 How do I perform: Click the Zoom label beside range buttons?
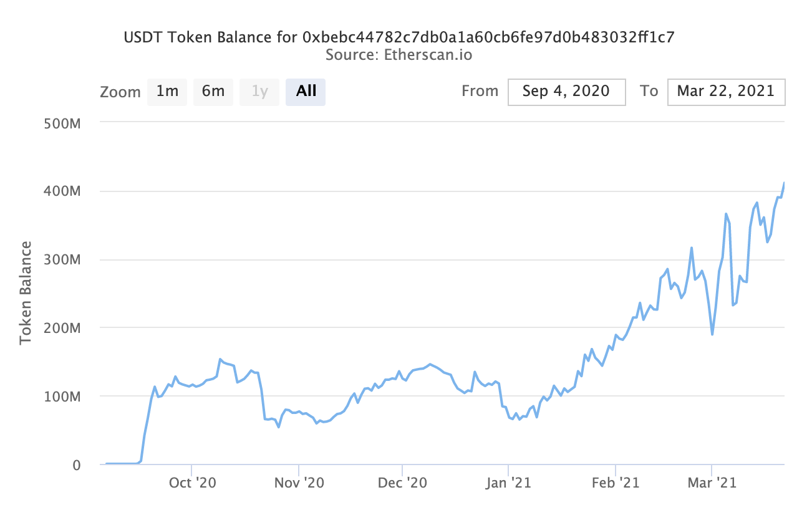pyautogui.click(x=120, y=92)
